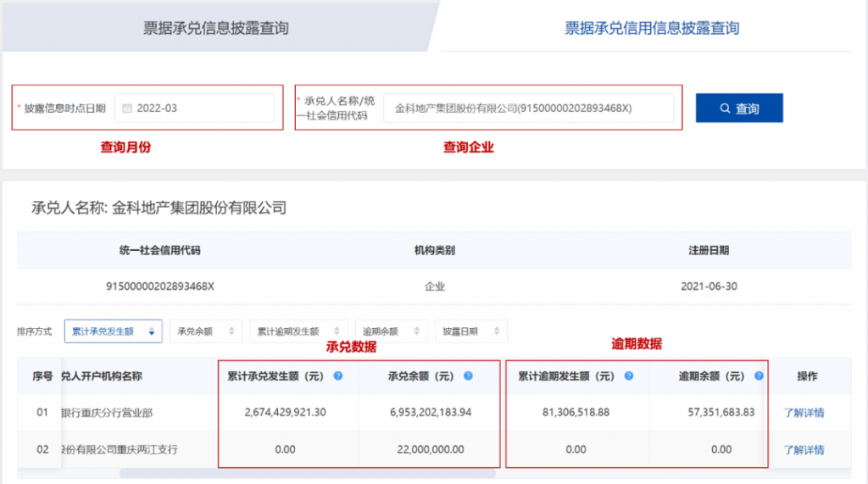Open 了解详情 for row 02

(804, 449)
